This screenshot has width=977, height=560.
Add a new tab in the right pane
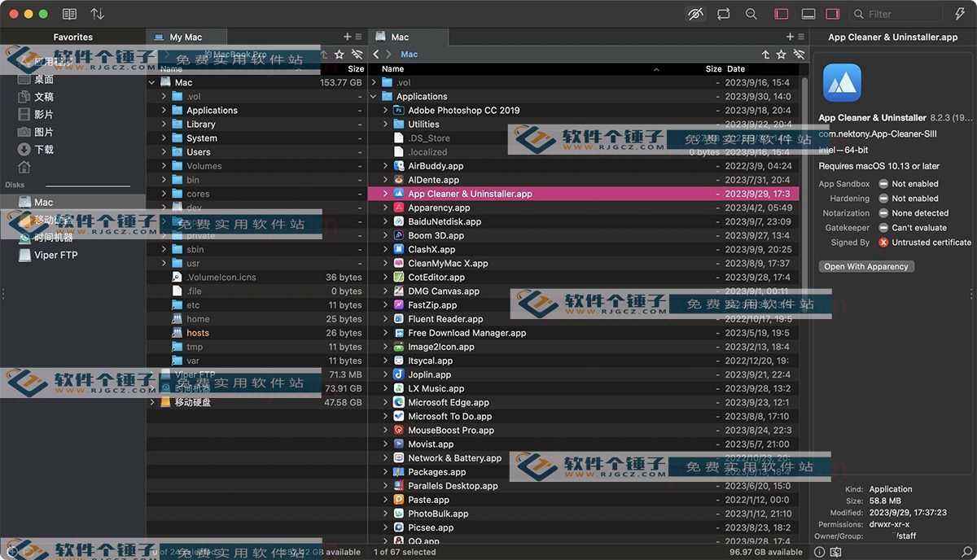[x=789, y=37]
